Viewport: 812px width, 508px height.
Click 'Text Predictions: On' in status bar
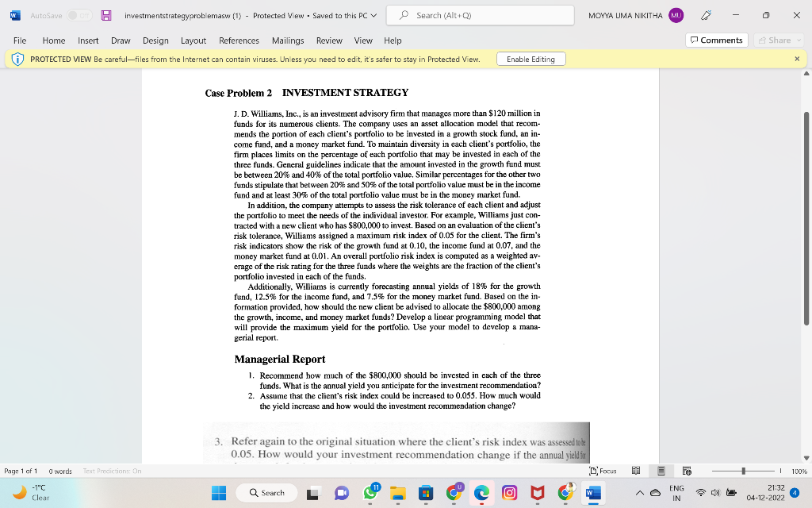tap(112, 471)
